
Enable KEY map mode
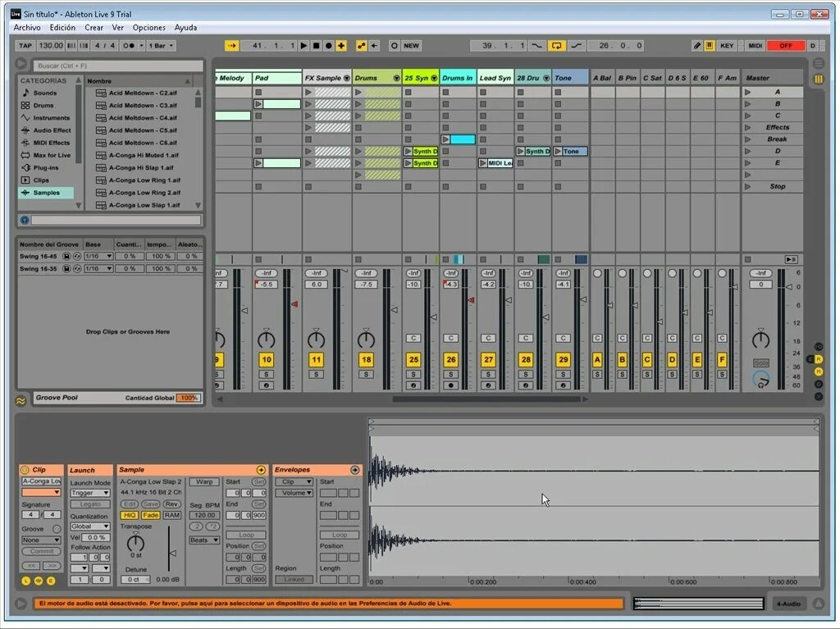click(x=727, y=46)
